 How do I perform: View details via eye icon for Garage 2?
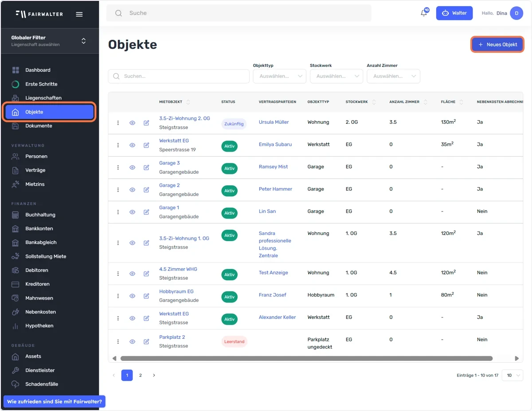click(132, 190)
